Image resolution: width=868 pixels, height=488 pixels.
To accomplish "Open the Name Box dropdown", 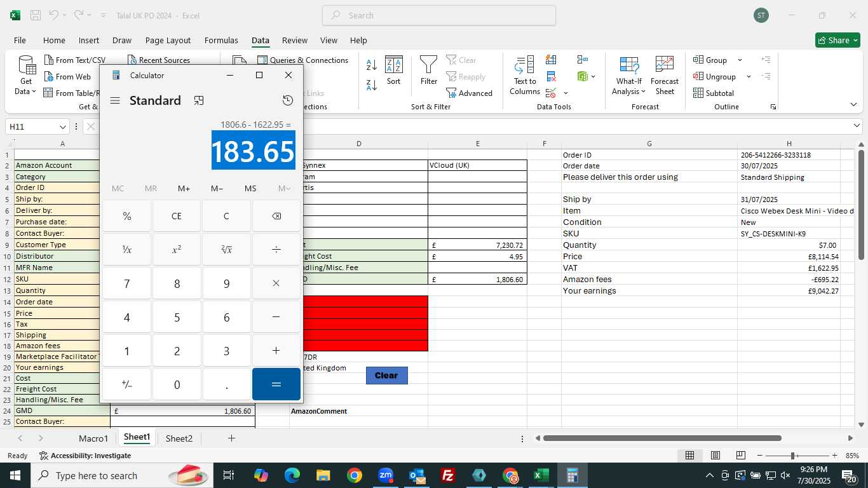I will 62,127.
